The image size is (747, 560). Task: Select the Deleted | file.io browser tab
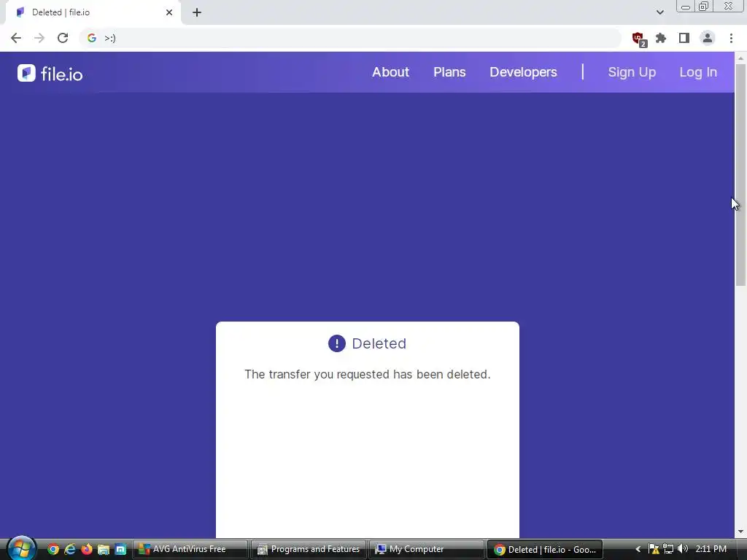[93, 12]
